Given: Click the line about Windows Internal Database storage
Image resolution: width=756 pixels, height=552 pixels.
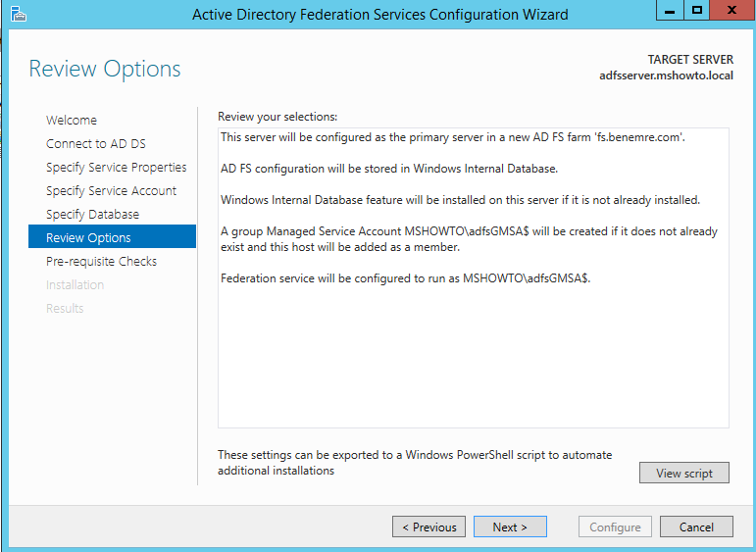Looking at the screenshot, I should [x=389, y=169].
